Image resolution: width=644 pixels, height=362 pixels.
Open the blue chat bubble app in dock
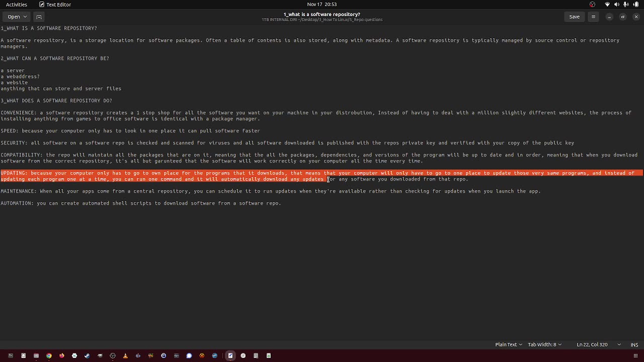[189, 355]
